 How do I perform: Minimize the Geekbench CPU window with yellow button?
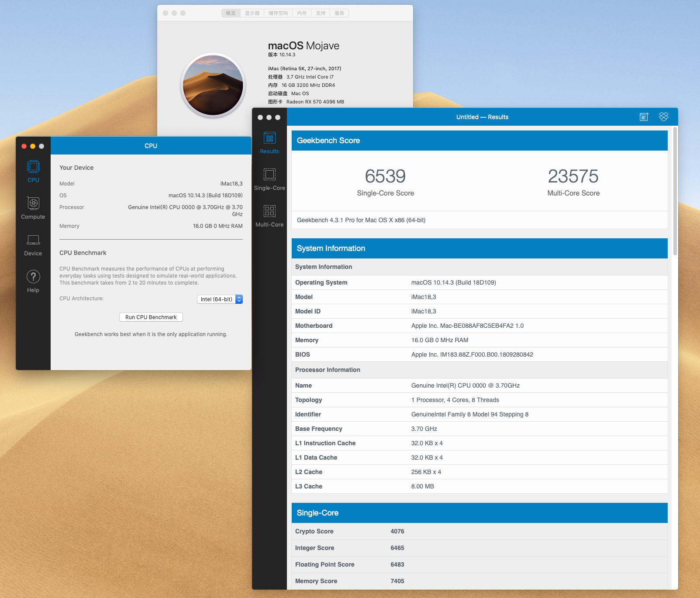[x=33, y=146]
